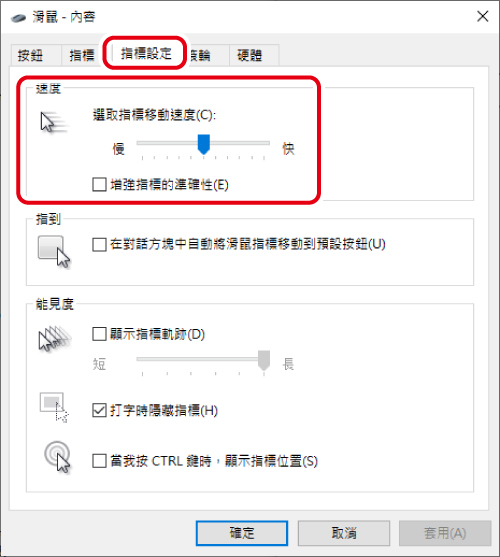Viewport: 500px width, 557px height.
Task: Click the 確定 button
Action: [242, 533]
